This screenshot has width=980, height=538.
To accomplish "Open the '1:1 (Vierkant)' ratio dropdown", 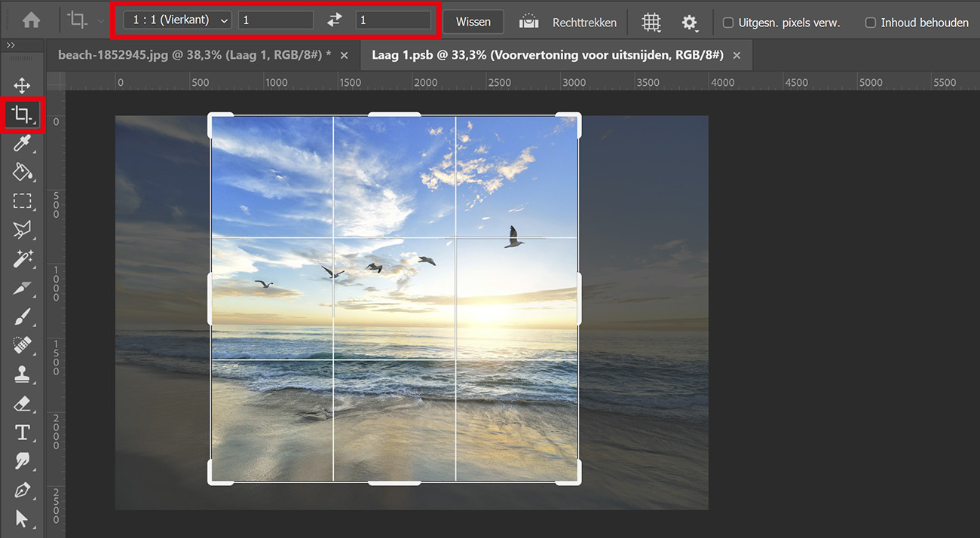I will tap(175, 19).
